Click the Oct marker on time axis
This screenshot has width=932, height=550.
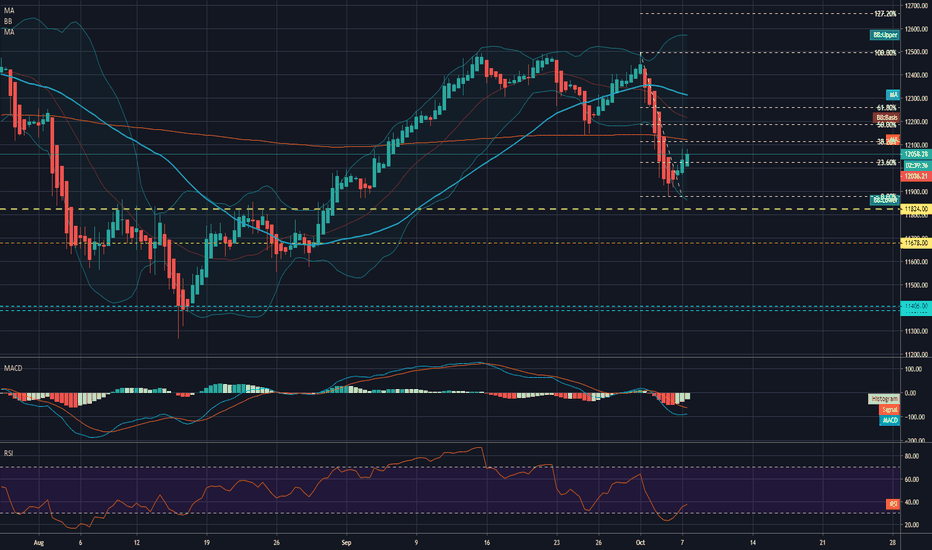pos(640,542)
